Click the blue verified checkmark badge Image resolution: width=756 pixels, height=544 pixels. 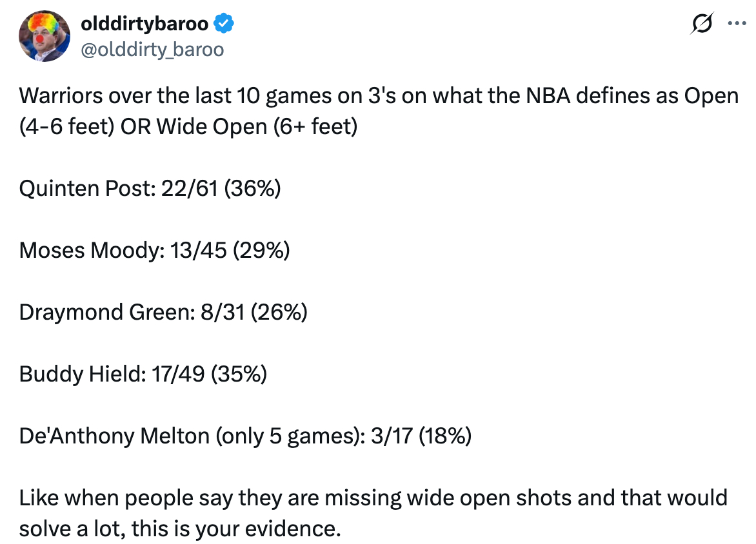tap(224, 24)
